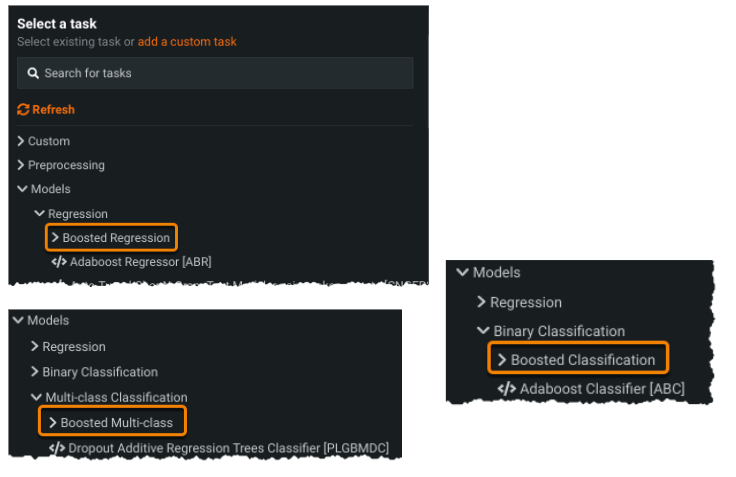Click the orange Refresh icon
Image resolution: width=736 pixels, height=477 pixels.
pos(23,110)
